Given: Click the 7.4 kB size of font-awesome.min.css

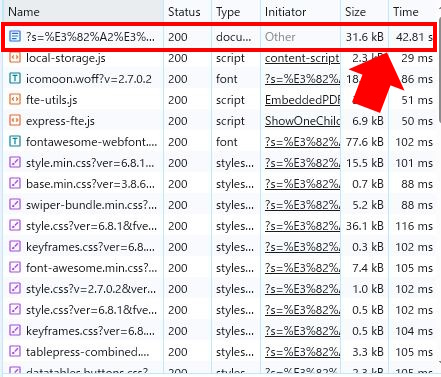Looking at the screenshot, I should pyautogui.click(x=368, y=268).
